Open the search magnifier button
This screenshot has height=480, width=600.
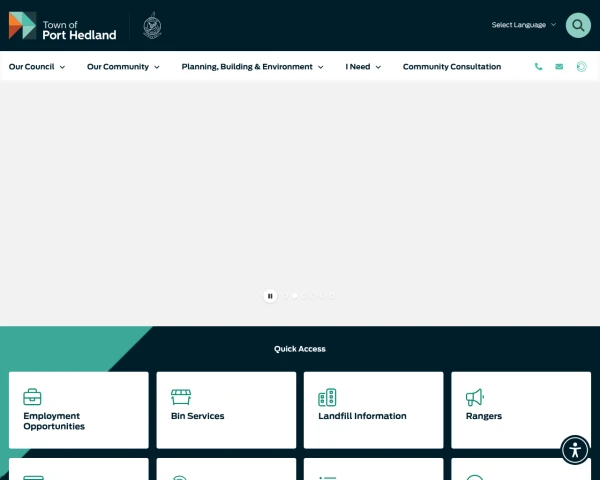click(578, 25)
